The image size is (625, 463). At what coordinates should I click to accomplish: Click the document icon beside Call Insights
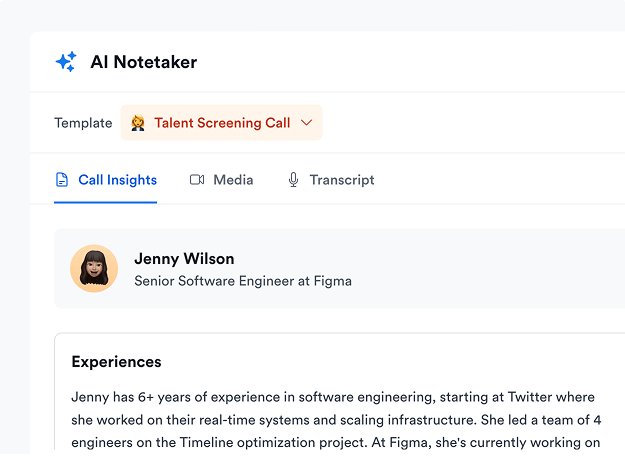(x=62, y=180)
